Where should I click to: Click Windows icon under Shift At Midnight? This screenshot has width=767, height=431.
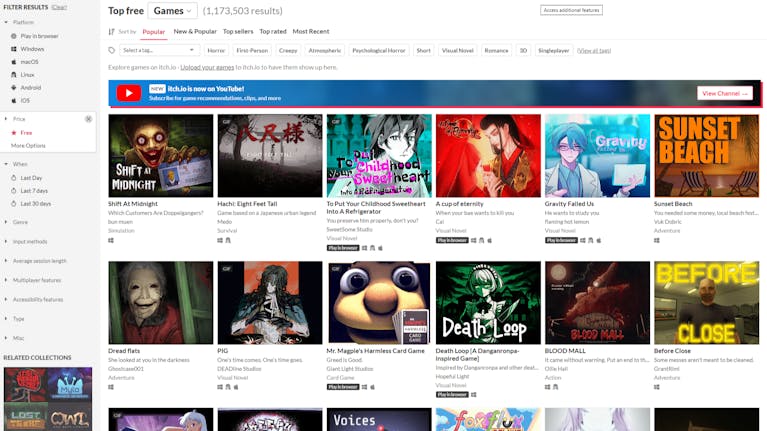click(111, 240)
